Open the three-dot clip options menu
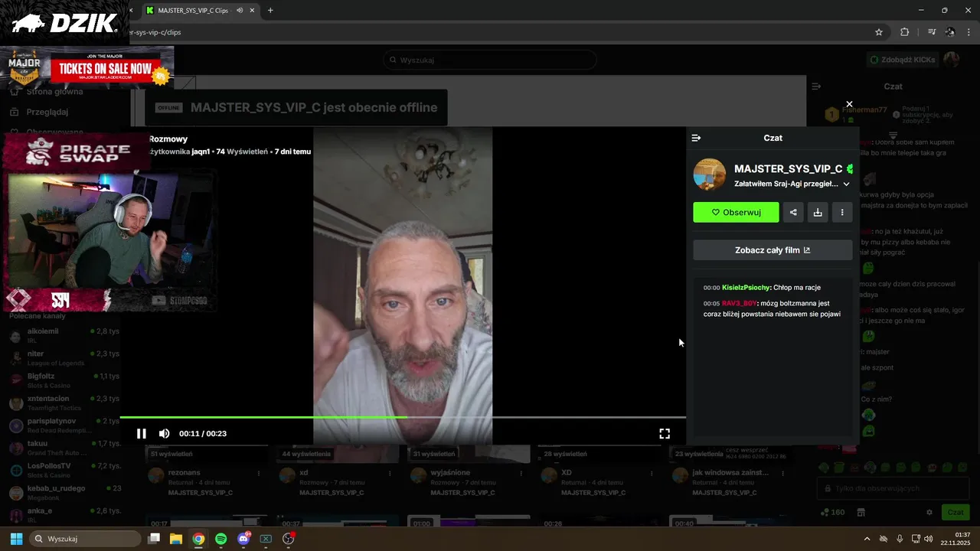 (x=842, y=212)
